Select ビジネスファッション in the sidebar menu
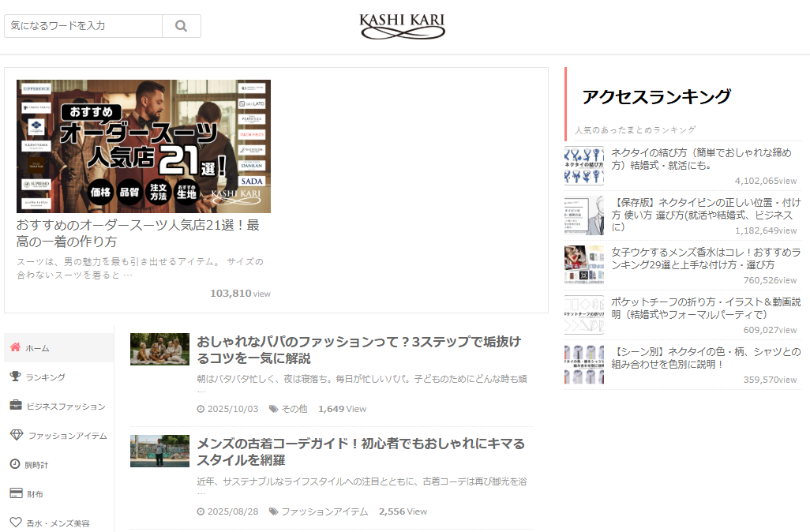 click(66, 406)
